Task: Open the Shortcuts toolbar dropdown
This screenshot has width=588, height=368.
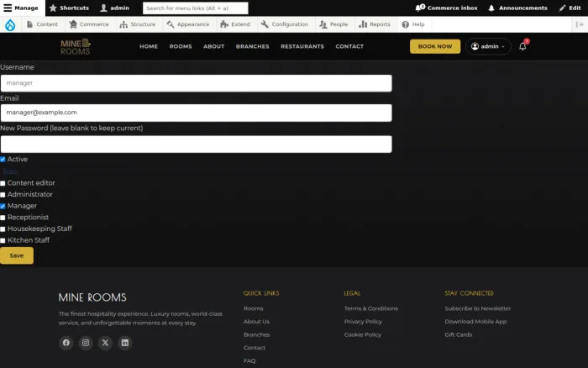Action: [69, 8]
